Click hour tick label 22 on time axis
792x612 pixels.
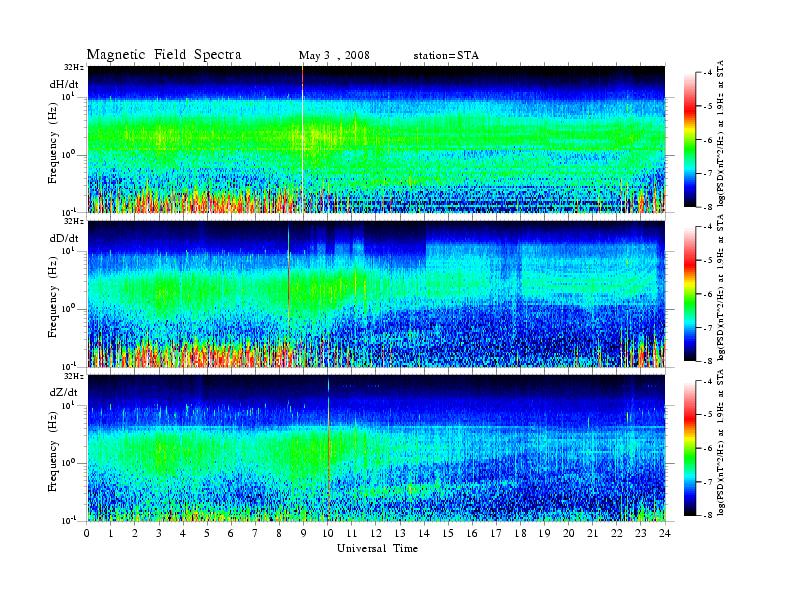pos(617,534)
